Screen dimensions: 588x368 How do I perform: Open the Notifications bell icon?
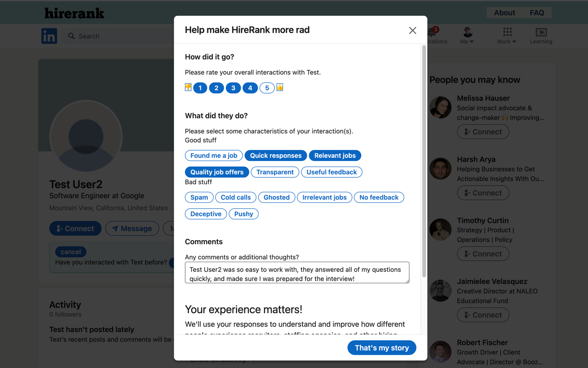[432, 32]
